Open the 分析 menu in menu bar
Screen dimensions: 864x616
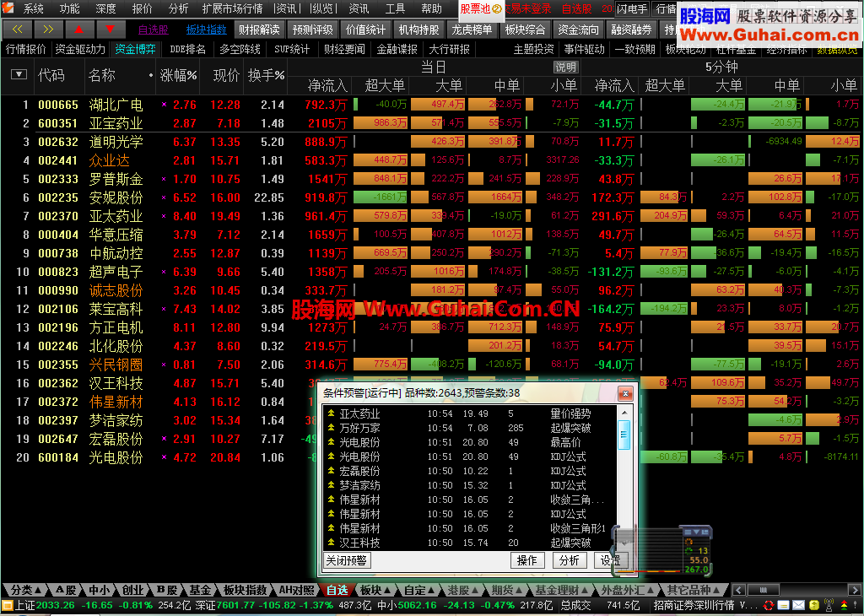tap(179, 8)
